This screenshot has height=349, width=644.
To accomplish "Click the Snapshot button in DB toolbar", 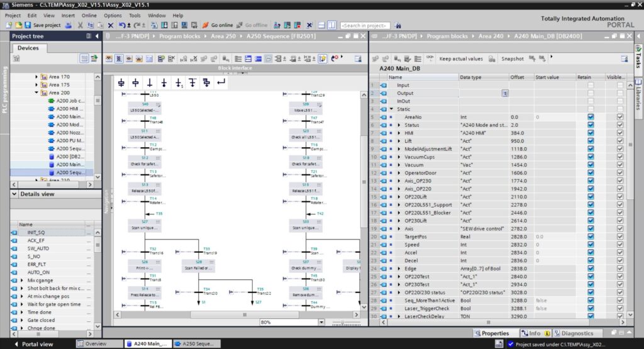I will click(512, 58).
